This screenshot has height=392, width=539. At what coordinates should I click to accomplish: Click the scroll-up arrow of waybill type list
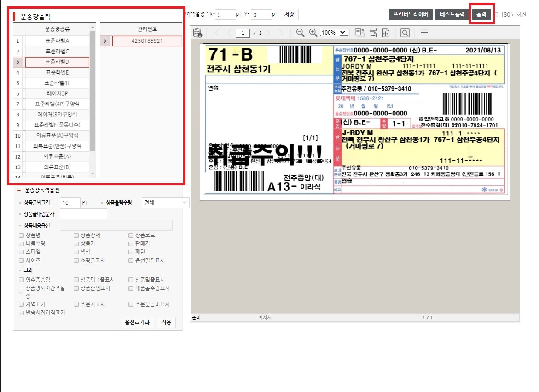pos(93,27)
